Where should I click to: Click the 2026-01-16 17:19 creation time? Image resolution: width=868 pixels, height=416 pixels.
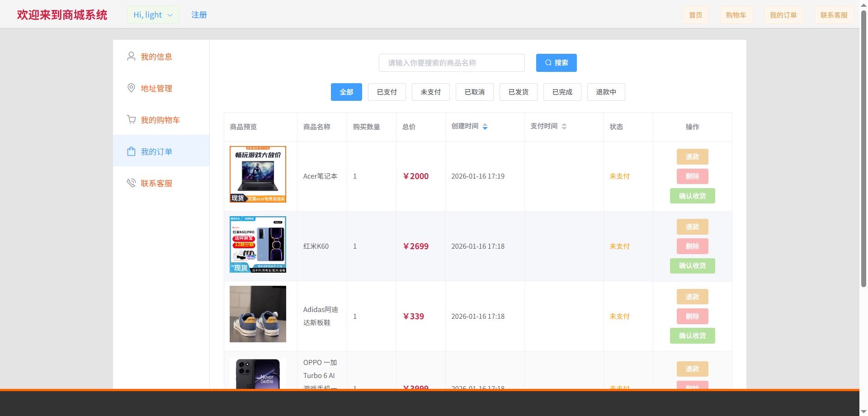pos(478,176)
